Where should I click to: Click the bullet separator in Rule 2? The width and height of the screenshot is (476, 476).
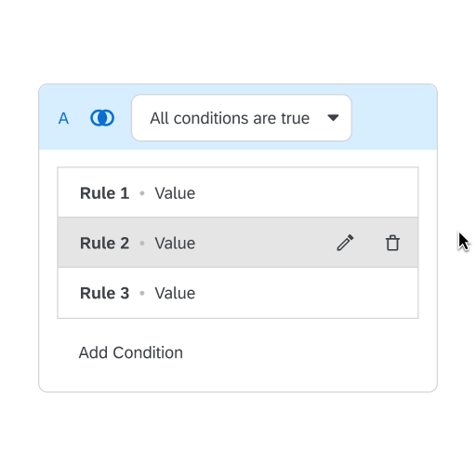[x=142, y=244]
